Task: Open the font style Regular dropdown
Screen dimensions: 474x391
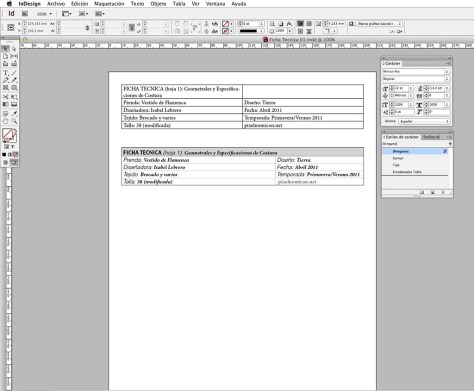Action: [447, 79]
